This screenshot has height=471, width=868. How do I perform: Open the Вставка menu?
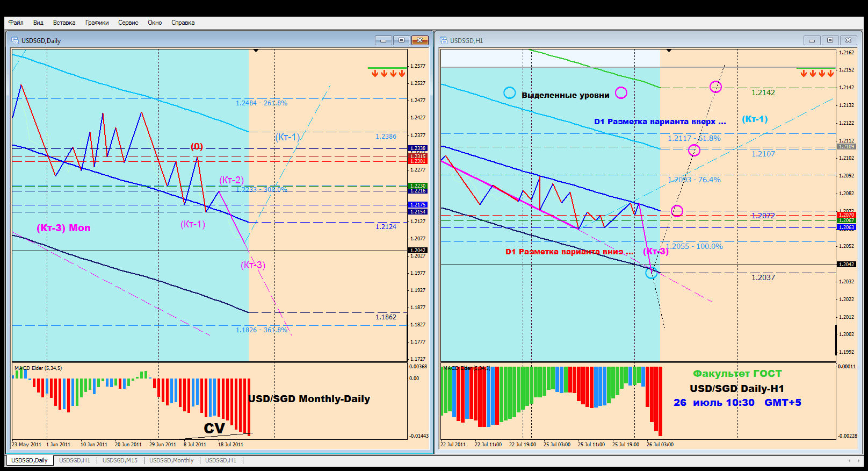(x=64, y=23)
